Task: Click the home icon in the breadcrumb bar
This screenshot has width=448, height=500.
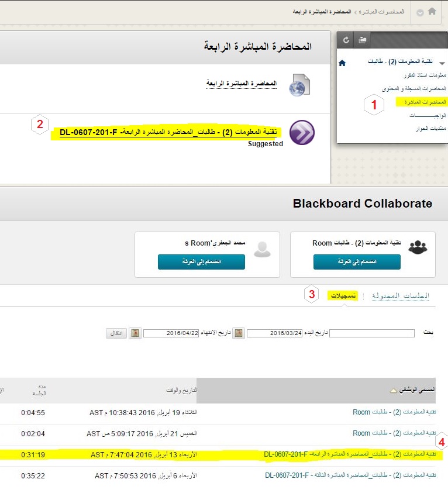Action: click(432, 11)
